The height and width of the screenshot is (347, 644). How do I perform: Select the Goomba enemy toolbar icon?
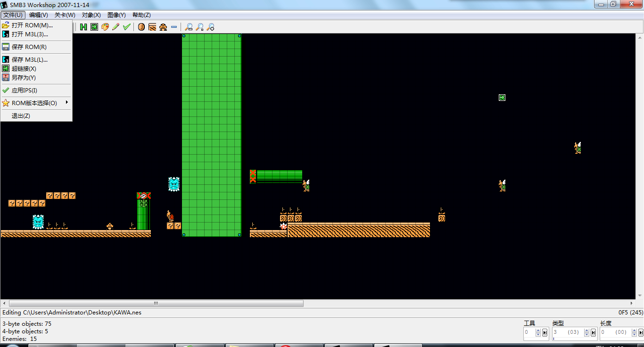pyautogui.click(x=163, y=27)
